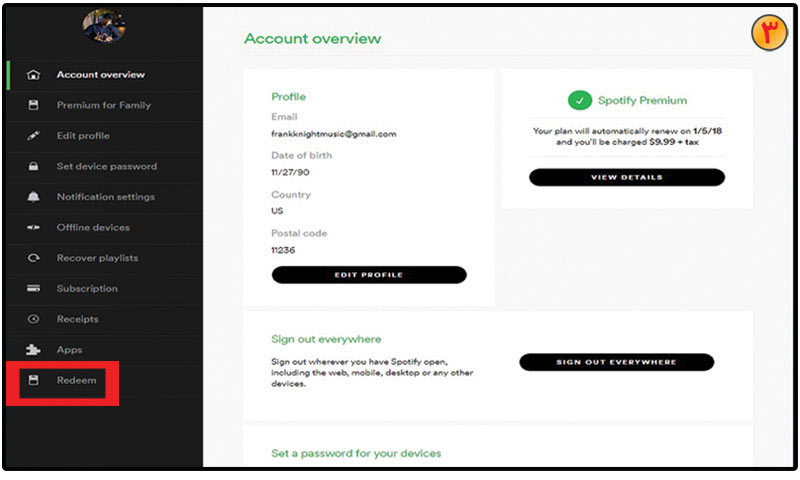Open Receipts from the sidebar

coord(106,320)
